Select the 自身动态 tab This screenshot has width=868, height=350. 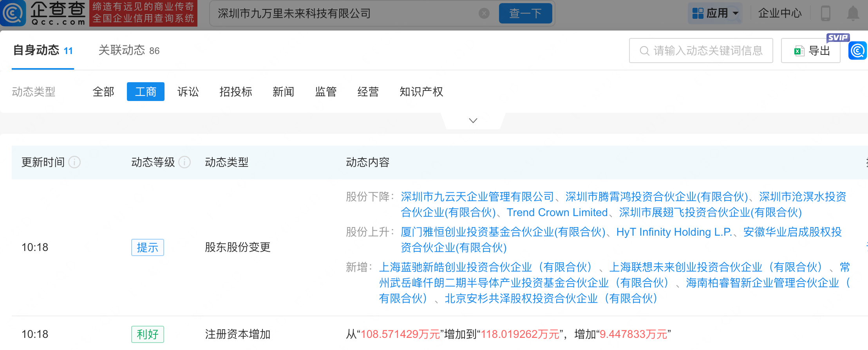43,51
